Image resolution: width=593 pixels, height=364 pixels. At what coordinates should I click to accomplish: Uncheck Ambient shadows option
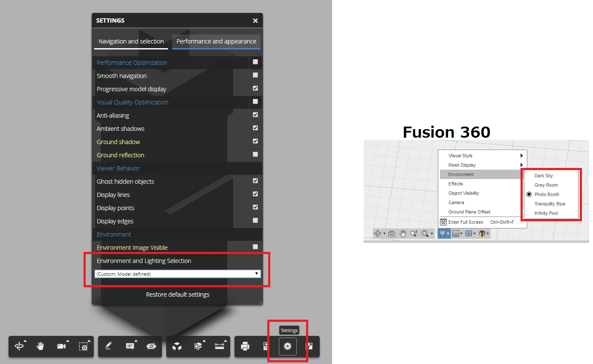(255, 128)
